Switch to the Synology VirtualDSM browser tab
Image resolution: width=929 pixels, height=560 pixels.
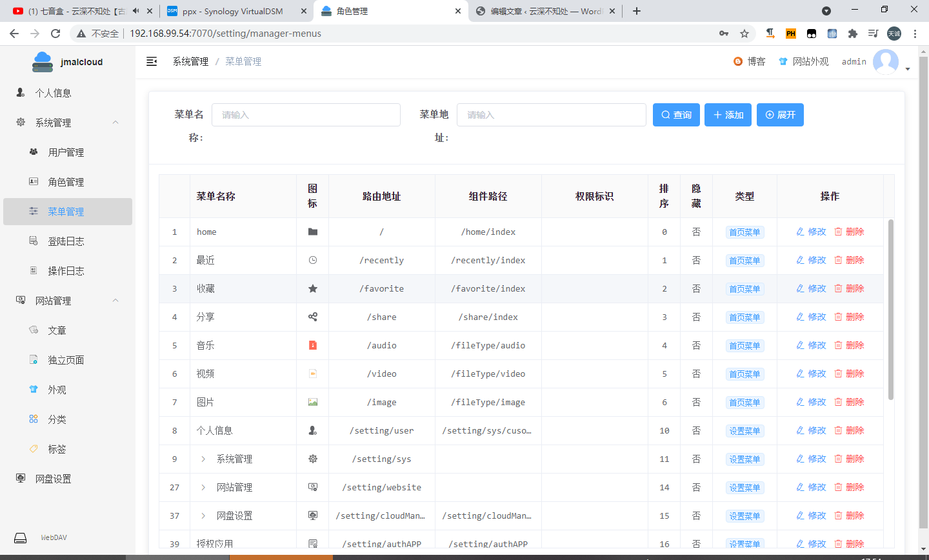232,11
